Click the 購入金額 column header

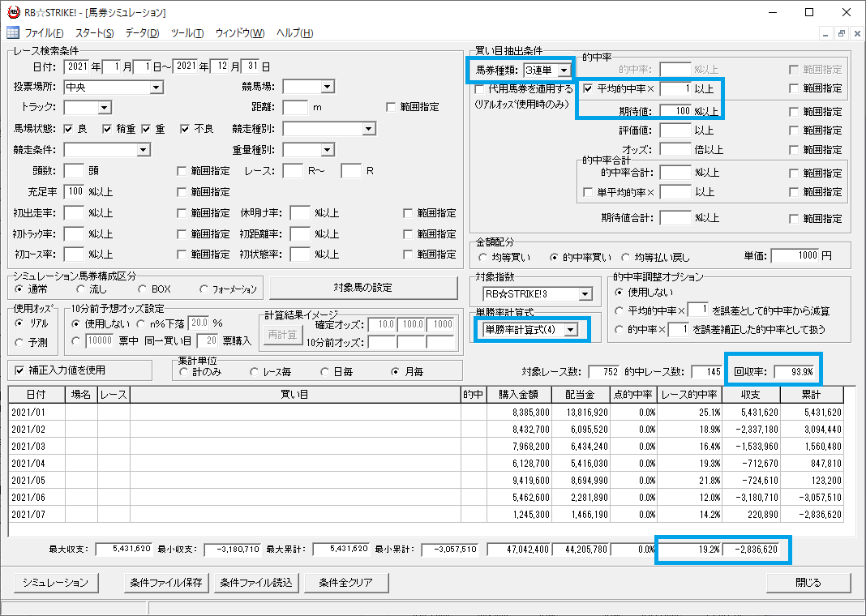click(519, 394)
